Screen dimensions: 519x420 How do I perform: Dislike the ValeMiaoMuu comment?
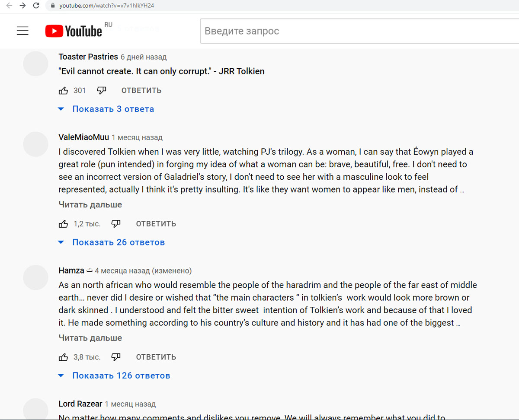point(116,224)
